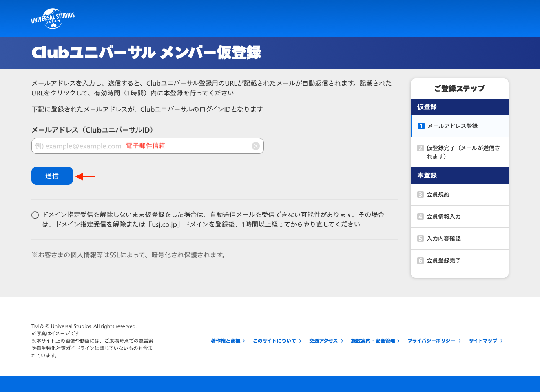
Task: Click the info icon beside the domain notice
Action: coord(35,215)
